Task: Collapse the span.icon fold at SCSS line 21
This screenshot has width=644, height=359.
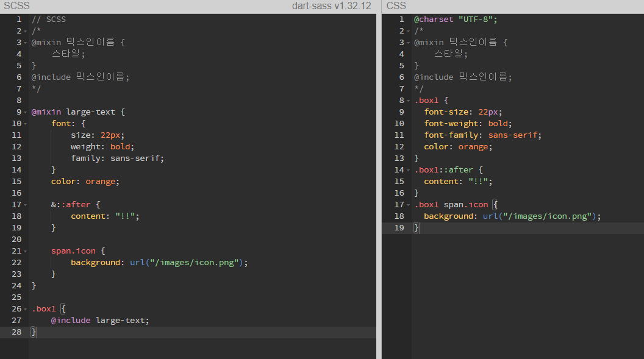Action: pyautogui.click(x=26, y=251)
